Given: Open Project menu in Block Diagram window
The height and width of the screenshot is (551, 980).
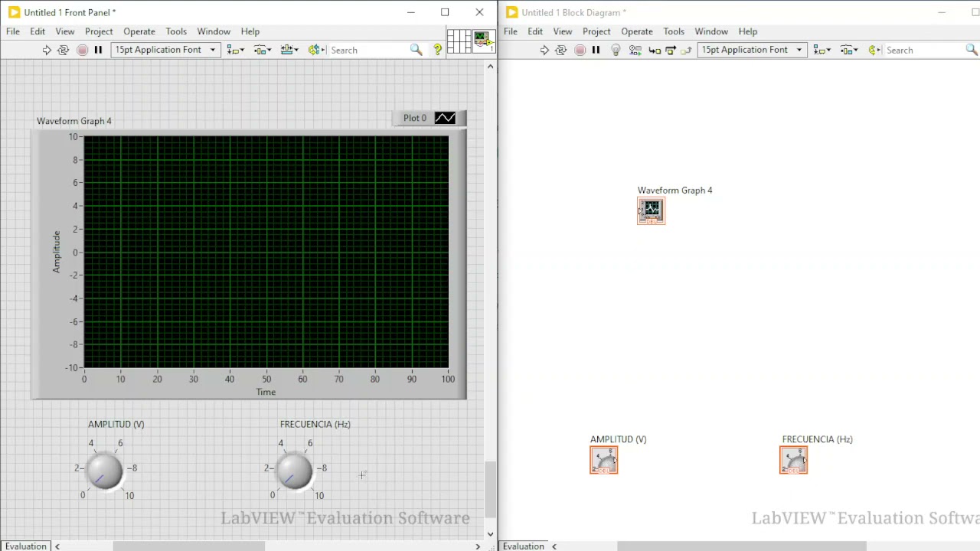Looking at the screenshot, I should pos(596,31).
